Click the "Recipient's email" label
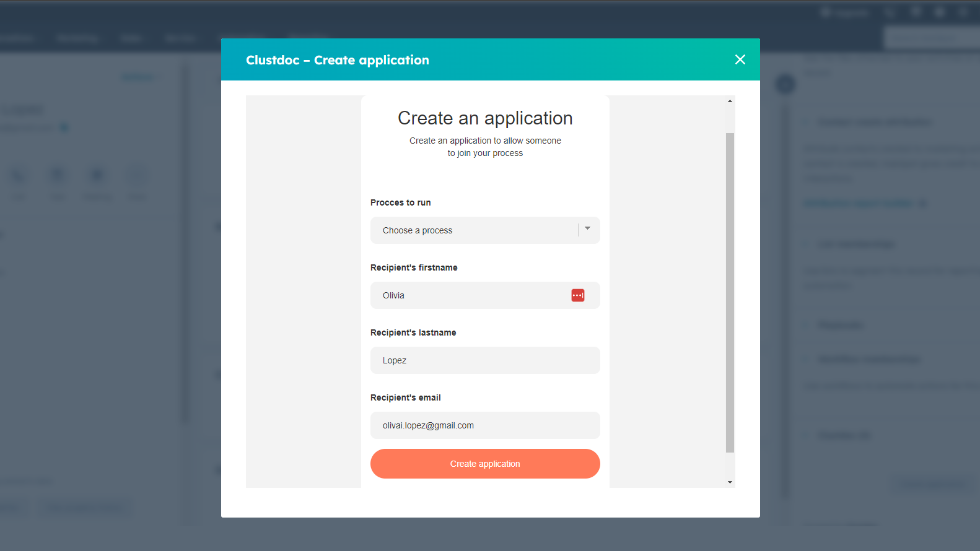This screenshot has height=551, width=980. point(406,397)
